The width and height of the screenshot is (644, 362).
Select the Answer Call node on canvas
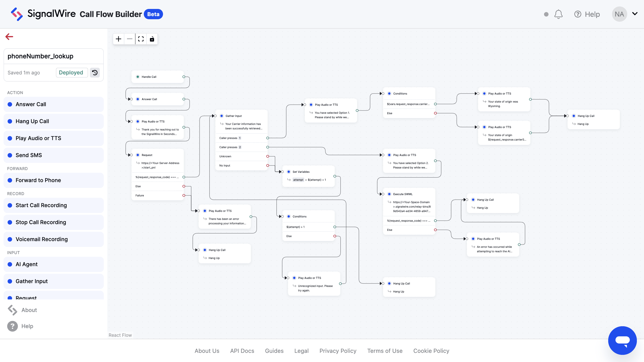[157, 99]
